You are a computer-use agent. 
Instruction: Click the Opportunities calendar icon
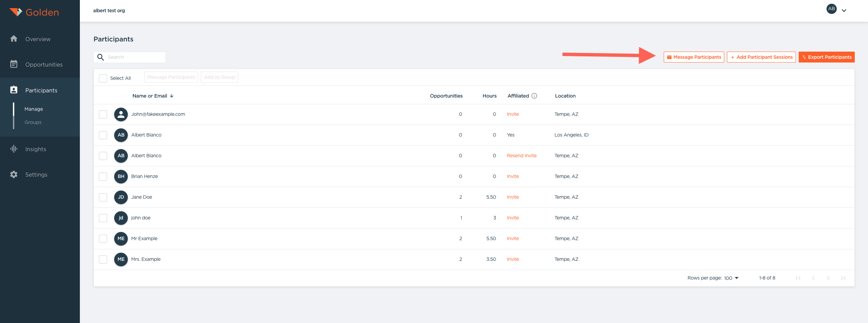pos(14,64)
